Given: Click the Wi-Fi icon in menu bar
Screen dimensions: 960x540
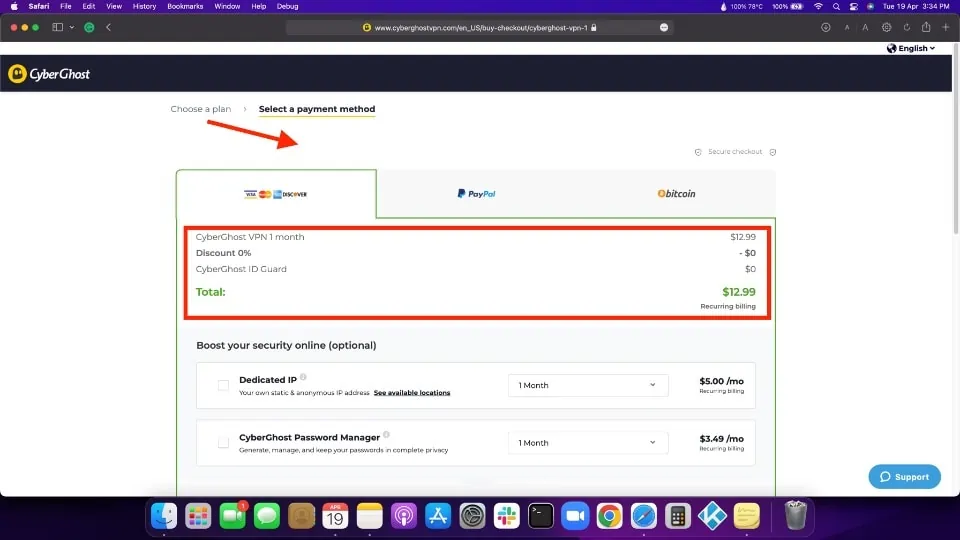Looking at the screenshot, I should [818, 6].
